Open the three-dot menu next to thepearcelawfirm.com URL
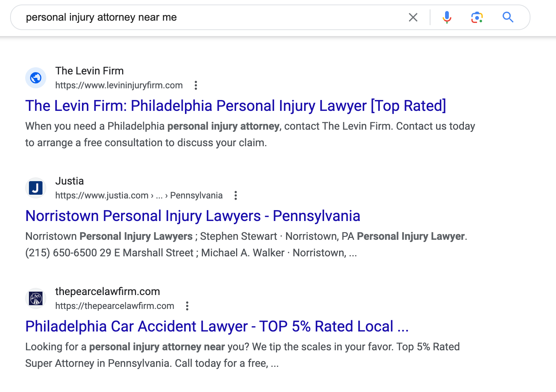The height and width of the screenshot is (392, 556). (187, 306)
